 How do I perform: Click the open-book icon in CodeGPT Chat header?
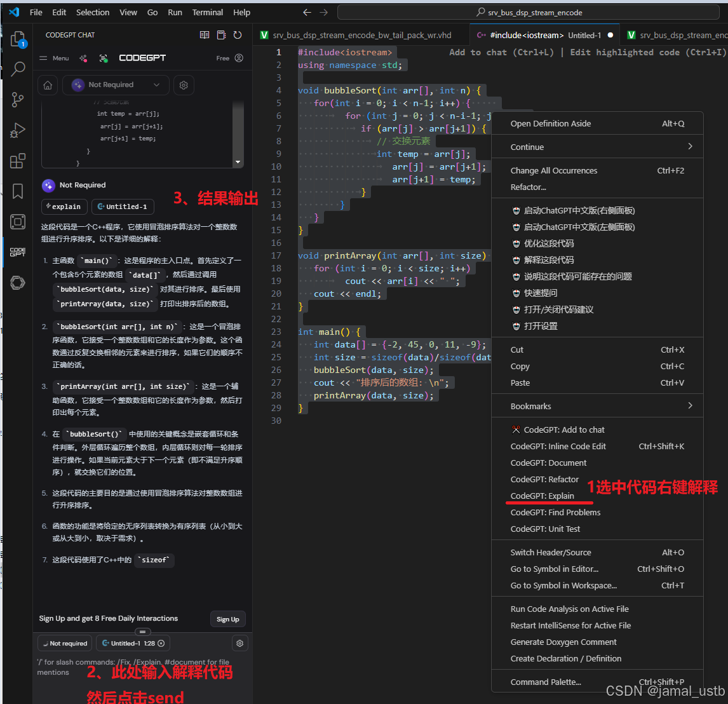click(x=205, y=35)
